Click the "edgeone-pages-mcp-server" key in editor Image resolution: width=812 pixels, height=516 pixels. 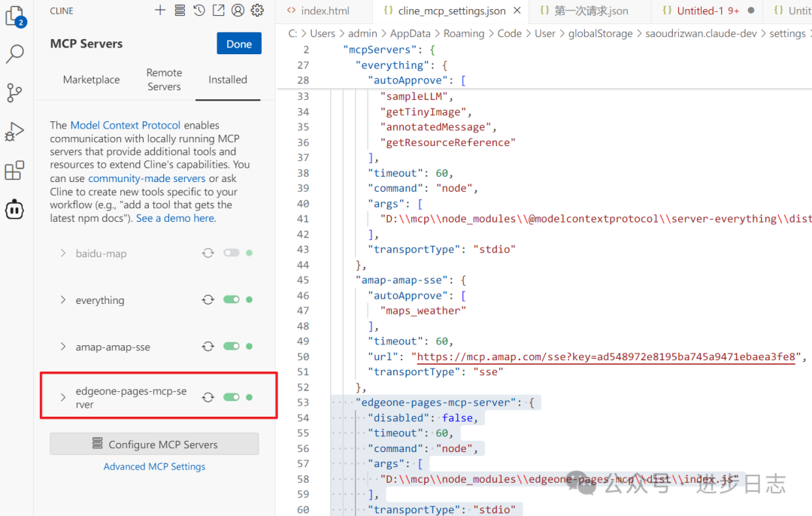point(435,402)
